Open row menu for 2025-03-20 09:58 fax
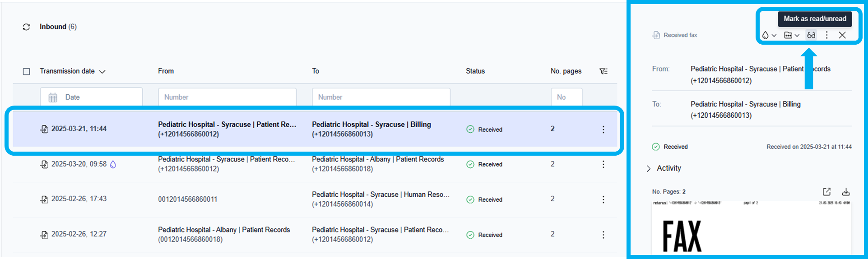The height and width of the screenshot is (259, 868). pos(603,164)
